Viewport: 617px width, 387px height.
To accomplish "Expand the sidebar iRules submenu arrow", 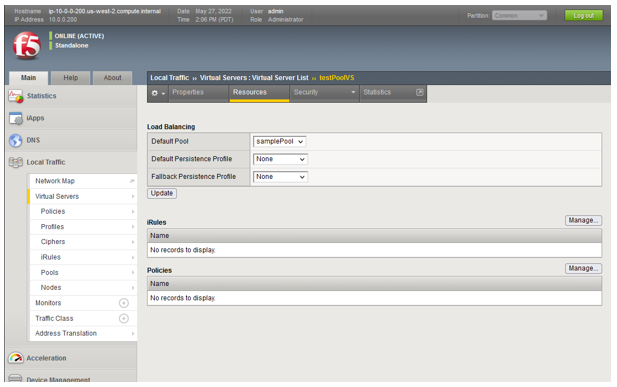I will coord(133,257).
